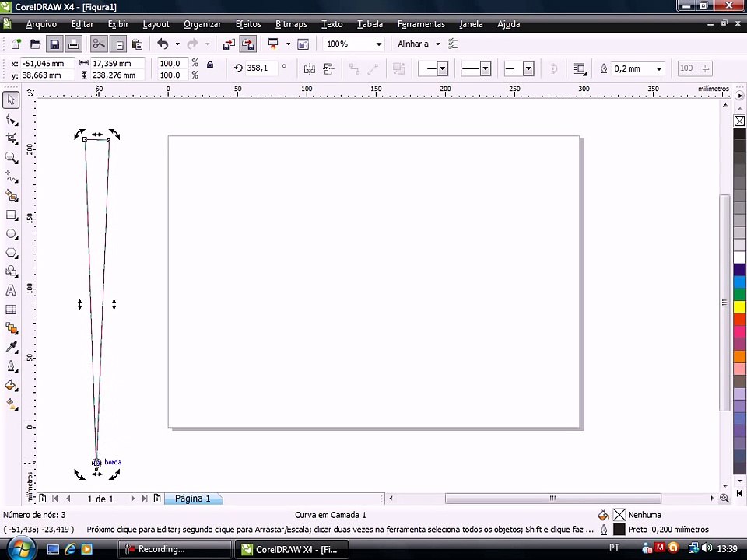Image resolution: width=747 pixels, height=560 pixels.
Task: Toggle lock ratio padlock
Action: point(210,64)
